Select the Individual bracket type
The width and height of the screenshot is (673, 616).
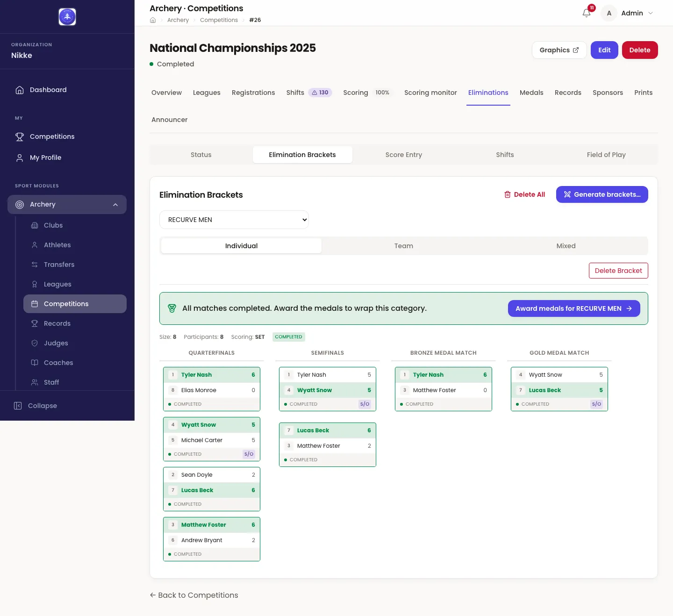241,246
